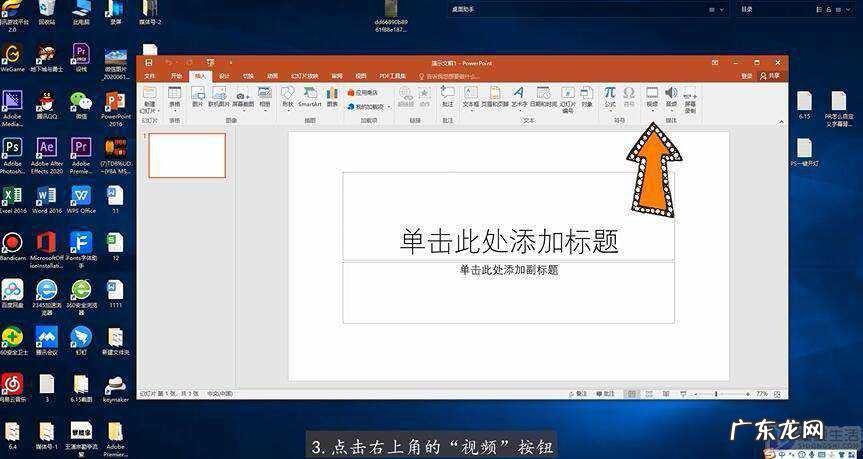Switch to the Design (设计) tab

[224, 76]
